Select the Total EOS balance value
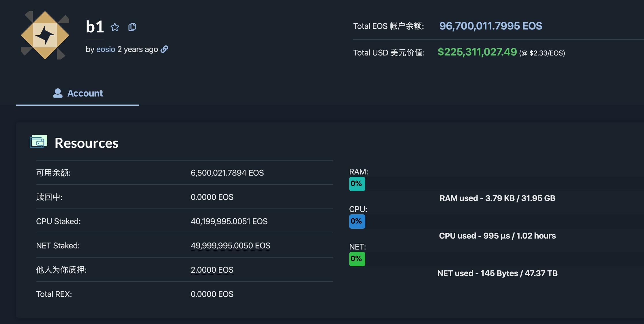The height and width of the screenshot is (324, 644). tap(490, 26)
